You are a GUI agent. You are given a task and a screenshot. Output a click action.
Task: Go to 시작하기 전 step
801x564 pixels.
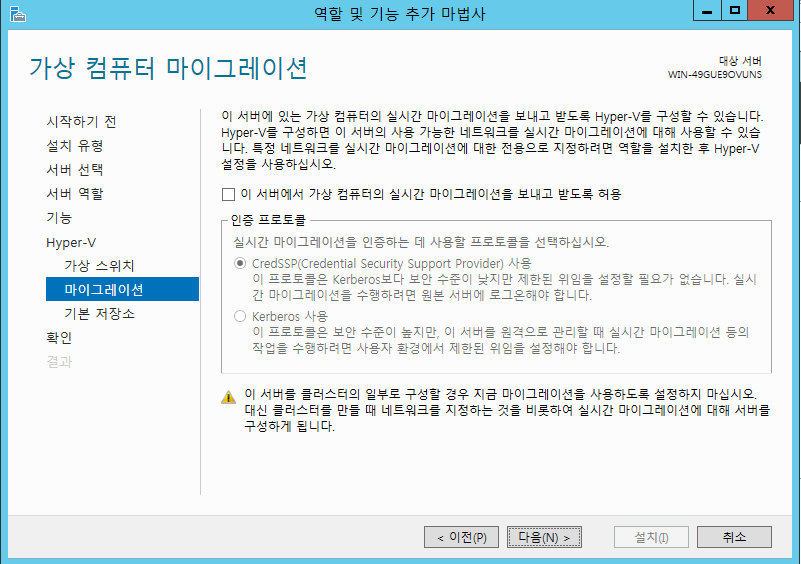click(x=81, y=122)
